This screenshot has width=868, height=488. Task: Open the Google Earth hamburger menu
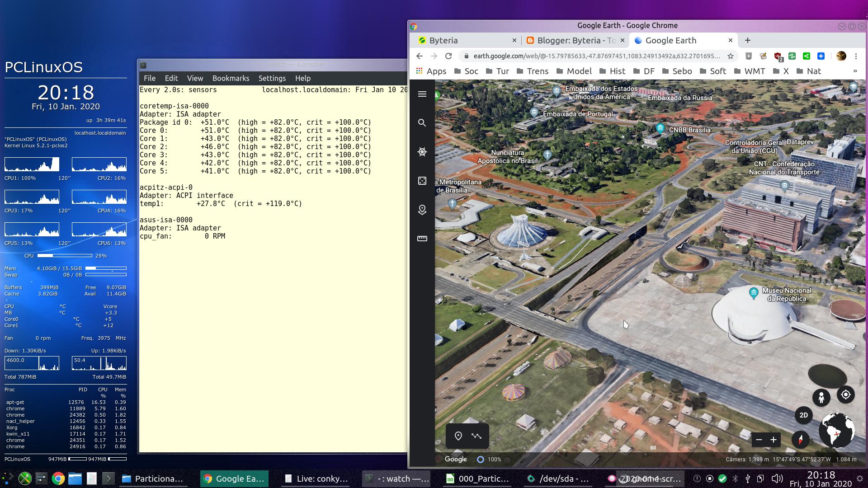(422, 94)
